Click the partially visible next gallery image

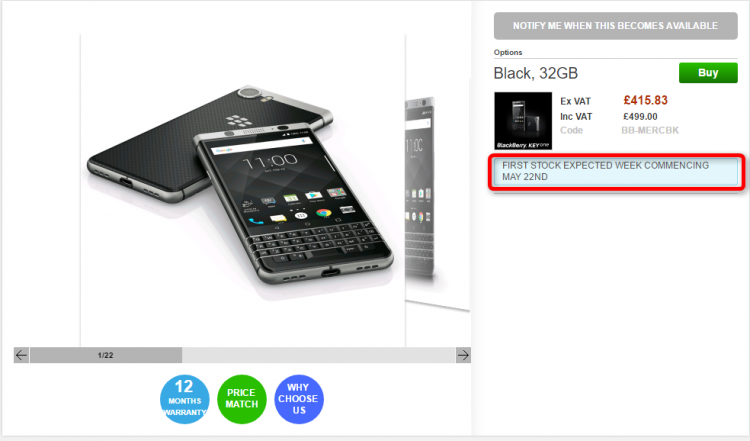pyautogui.click(x=437, y=191)
